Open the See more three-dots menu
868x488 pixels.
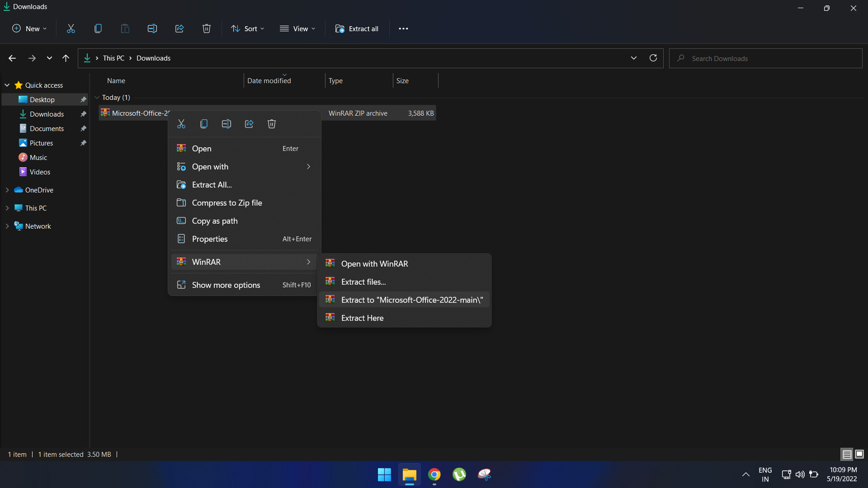pyautogui.click(x=404, y=28)
